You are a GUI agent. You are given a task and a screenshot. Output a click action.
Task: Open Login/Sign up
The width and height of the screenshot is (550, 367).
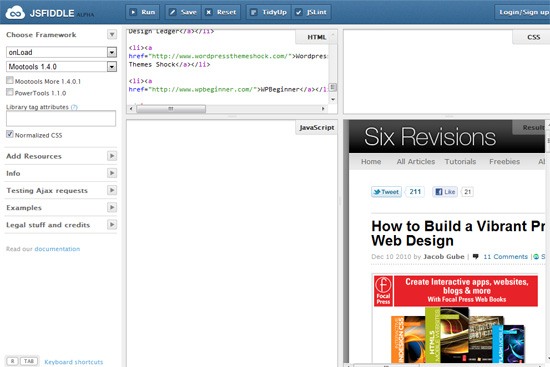[524, 12]
